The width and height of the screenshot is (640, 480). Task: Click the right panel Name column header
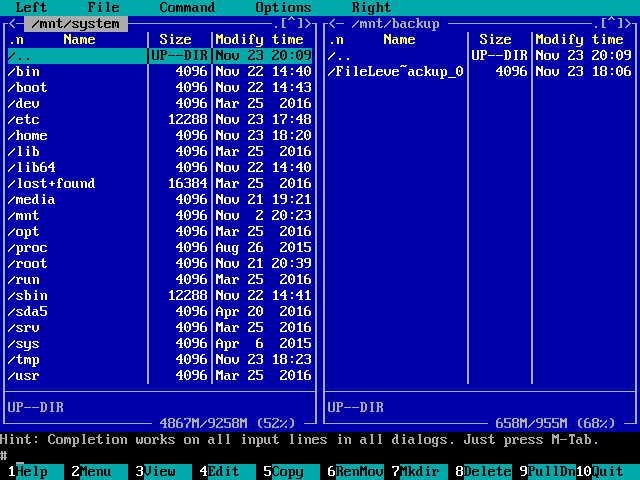coord(399,40)
